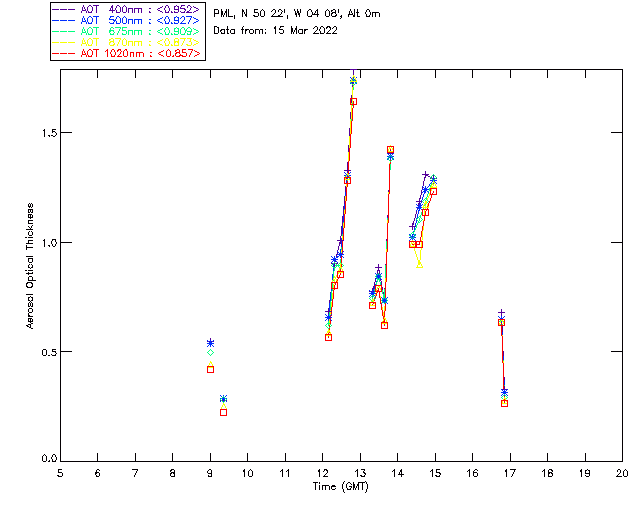Click the red square data point near 9.3 GMT

coord(223,412)
